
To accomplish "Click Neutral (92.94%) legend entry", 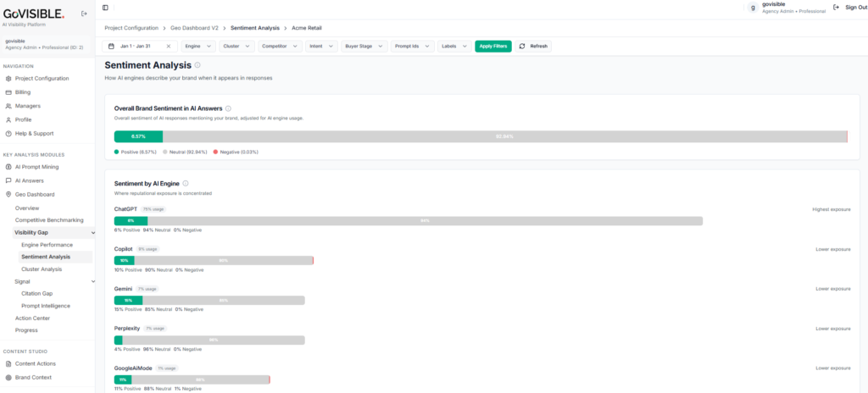I will 186,152.
